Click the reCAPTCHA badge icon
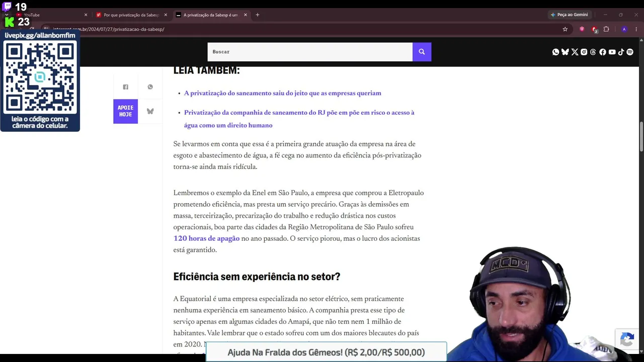 click(x=627, y=340)
